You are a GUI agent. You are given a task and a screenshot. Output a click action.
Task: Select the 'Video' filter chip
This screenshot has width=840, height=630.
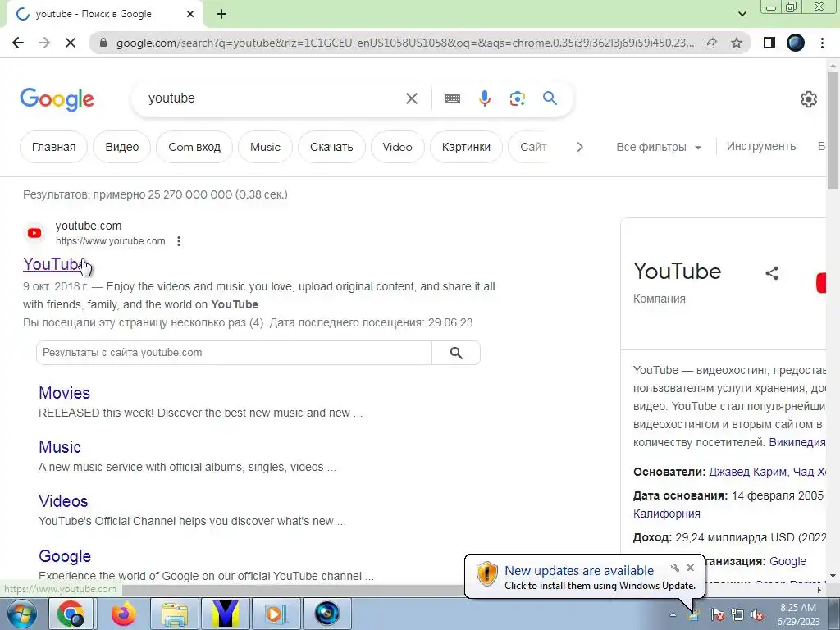pos(398,147)
